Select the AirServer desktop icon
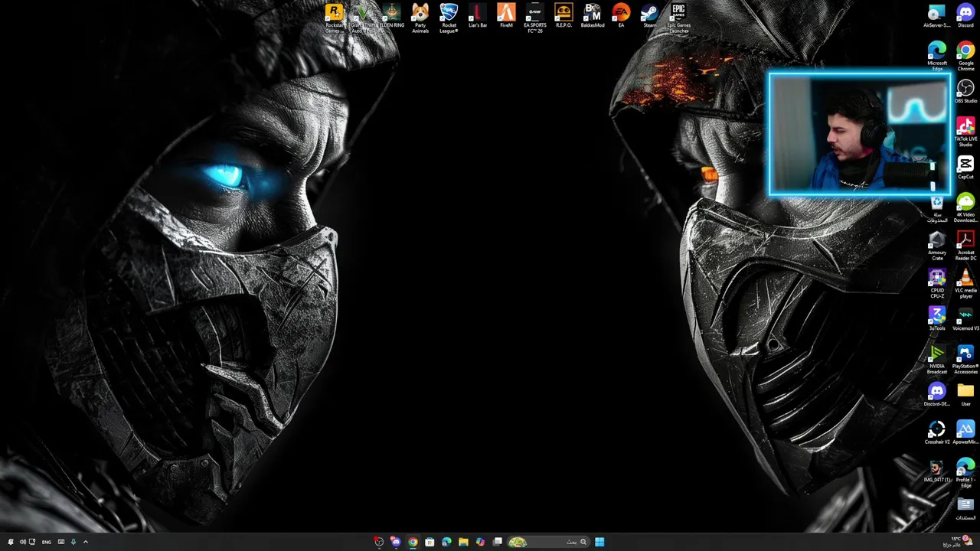 coord(937,16)
